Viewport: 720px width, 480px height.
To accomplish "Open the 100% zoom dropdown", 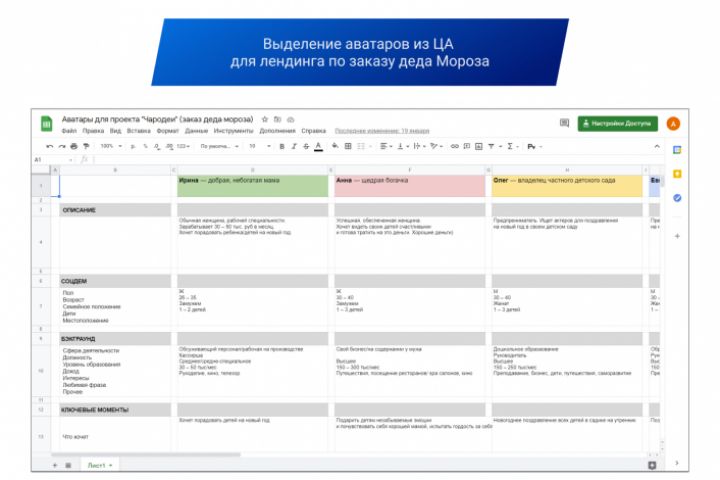I will point(111,147).
